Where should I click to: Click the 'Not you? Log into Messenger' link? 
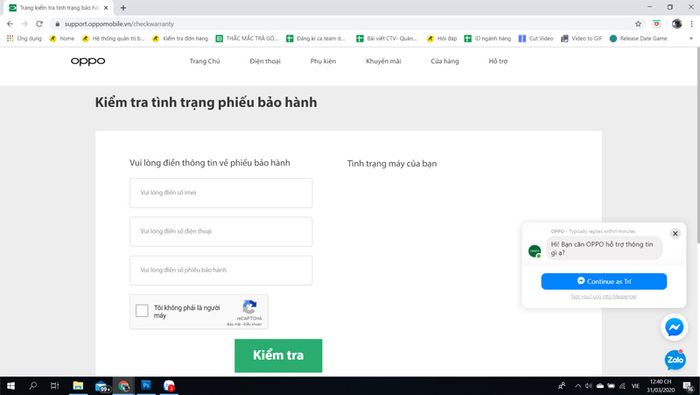pos(604,296)
